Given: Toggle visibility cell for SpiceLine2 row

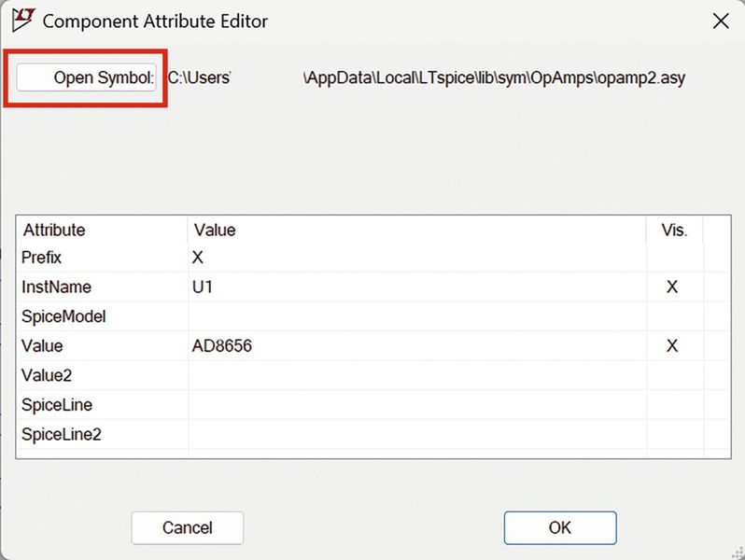Looking at the screenshot, I should click(x=675, y=434).
